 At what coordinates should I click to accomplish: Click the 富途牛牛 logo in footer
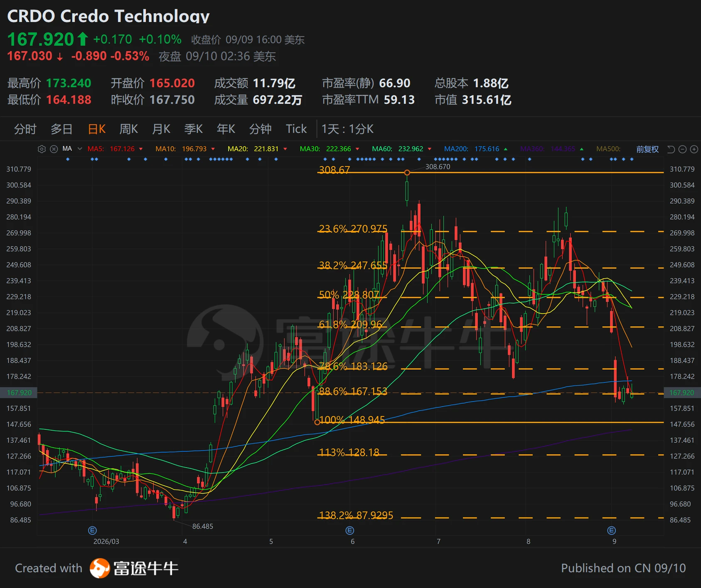tap(134, 568)
